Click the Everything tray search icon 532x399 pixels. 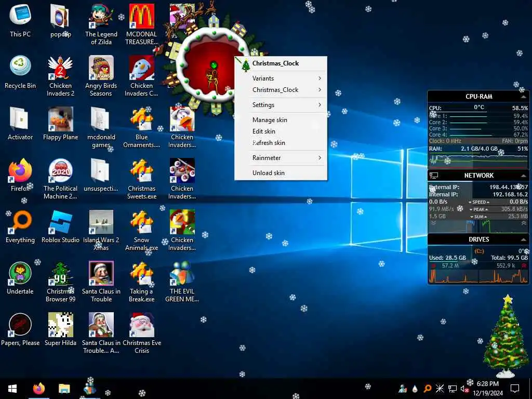tap(428, 389)
